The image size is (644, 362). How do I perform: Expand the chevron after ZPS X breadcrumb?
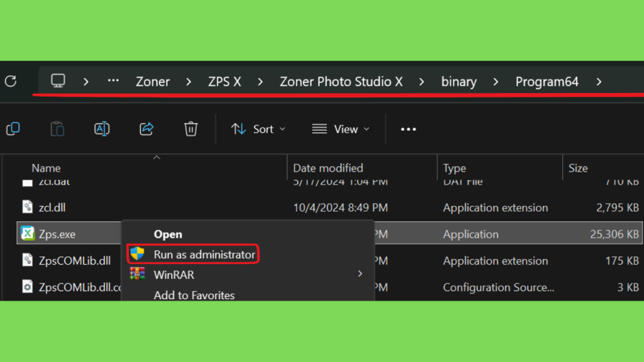[260, 82]
